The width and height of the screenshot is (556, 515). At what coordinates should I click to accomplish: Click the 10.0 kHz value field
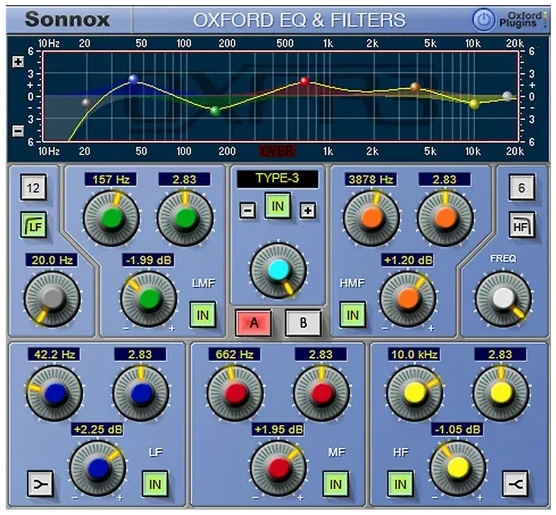pos(414,354)
